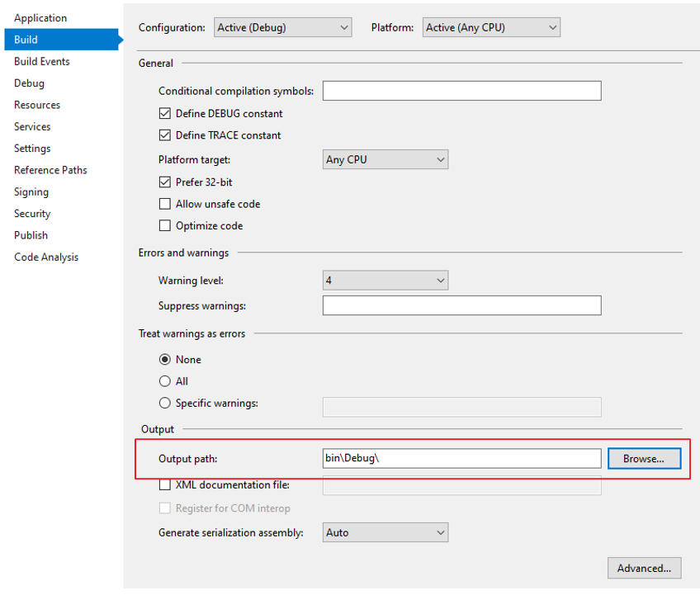The height and width of the screenshot is (595, 700).
Task: Expand the Platform target combo box
Action: click(x=385, y=159)
